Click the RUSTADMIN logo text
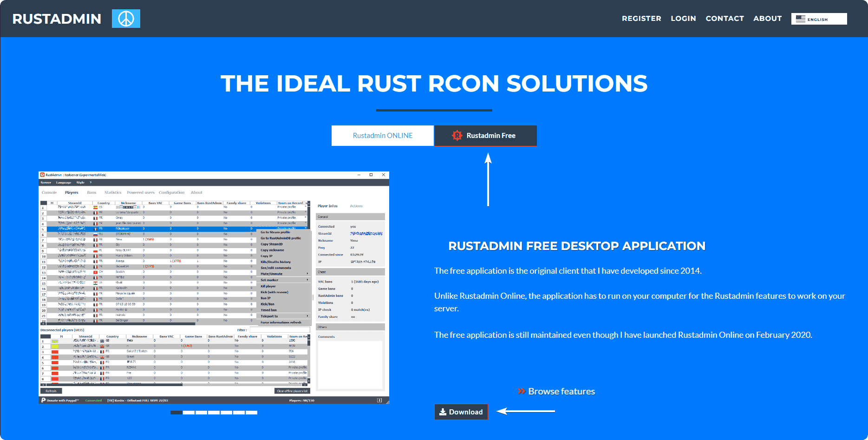Image resolution: width=868 pixels, height=440 pixels. pos(57,19)
